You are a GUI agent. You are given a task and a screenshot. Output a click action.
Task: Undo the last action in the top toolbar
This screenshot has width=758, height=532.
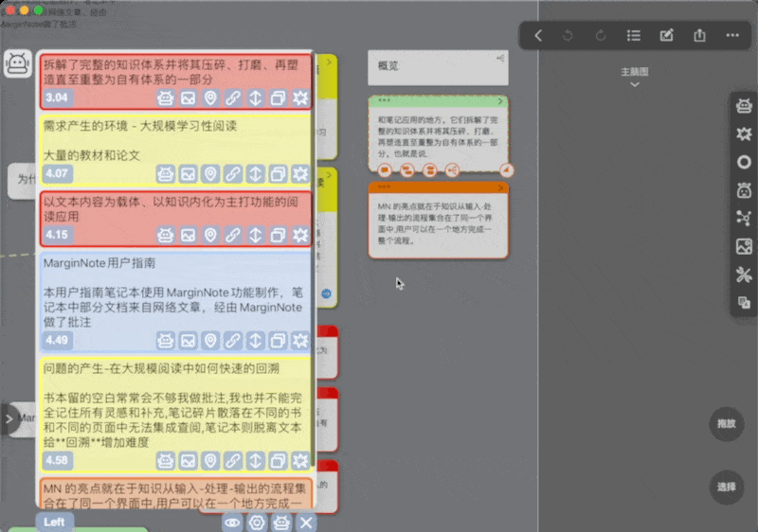(568, 35)
